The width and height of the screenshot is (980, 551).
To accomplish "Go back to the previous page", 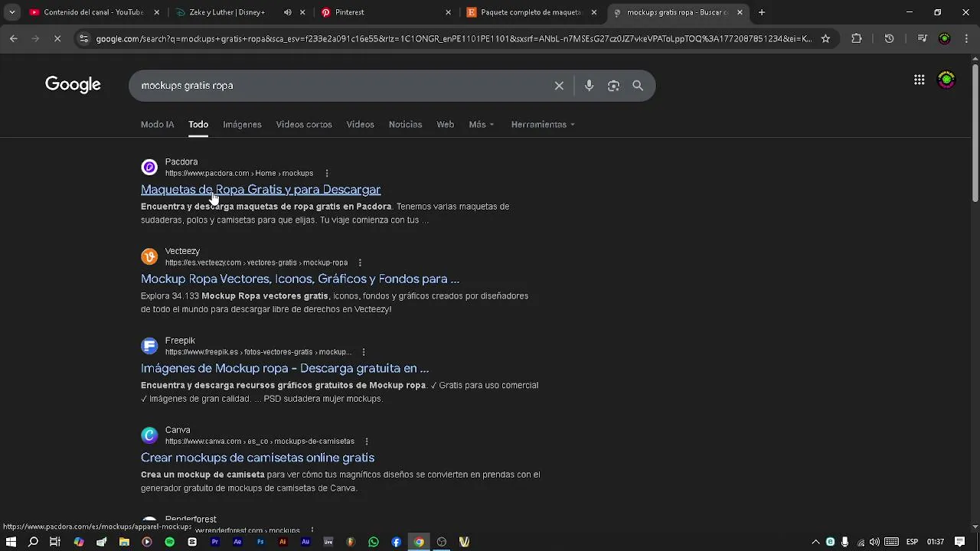I will point(14,38).
